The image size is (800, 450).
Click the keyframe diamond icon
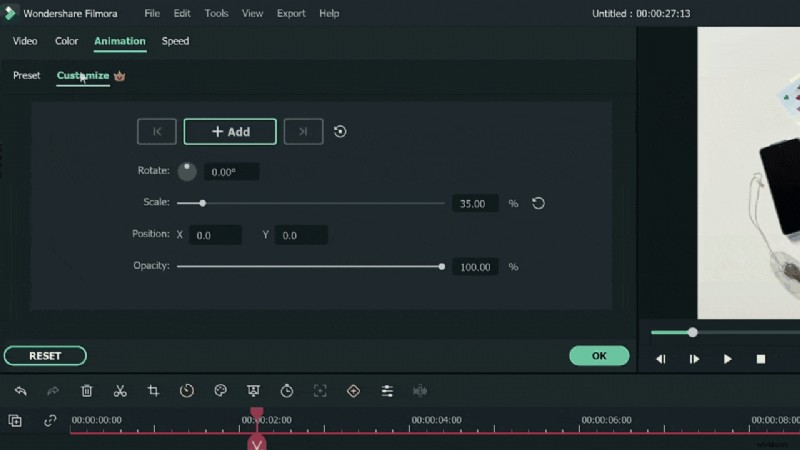pos(353,391)
